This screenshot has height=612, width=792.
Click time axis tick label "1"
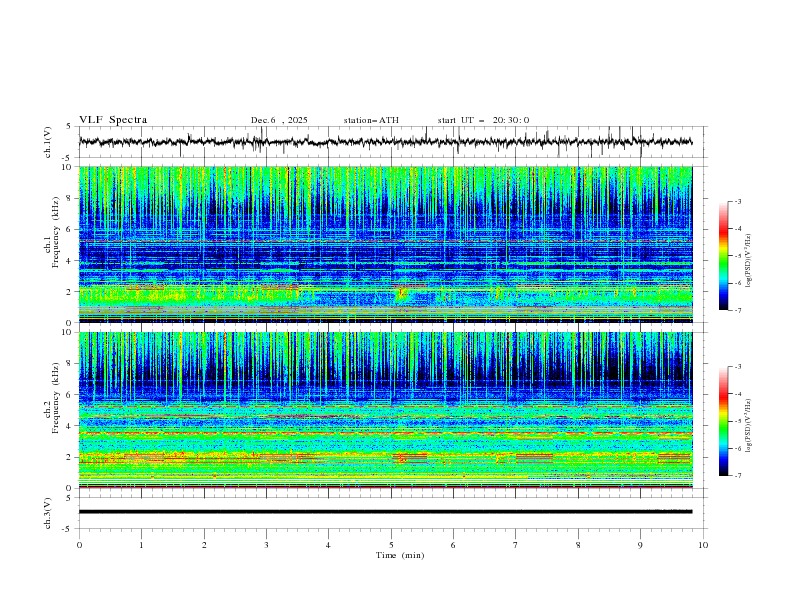141,545
